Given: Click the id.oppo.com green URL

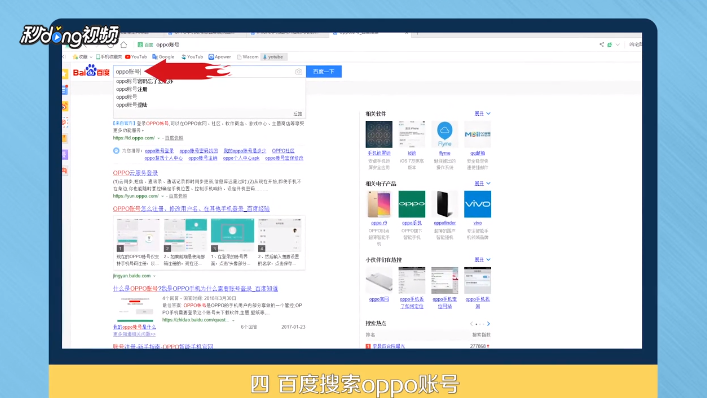Looking at the screenshot, I should (133, 138).
